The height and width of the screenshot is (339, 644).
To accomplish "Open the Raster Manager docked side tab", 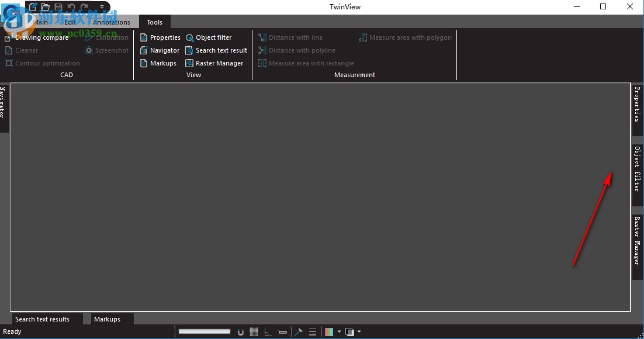I will coord(638,247).
